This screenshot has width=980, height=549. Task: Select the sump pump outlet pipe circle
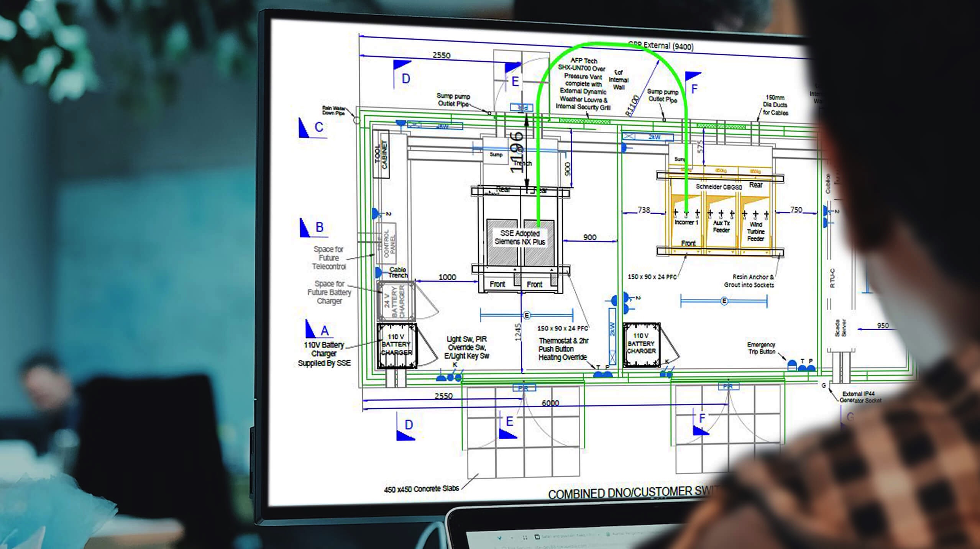489,113
